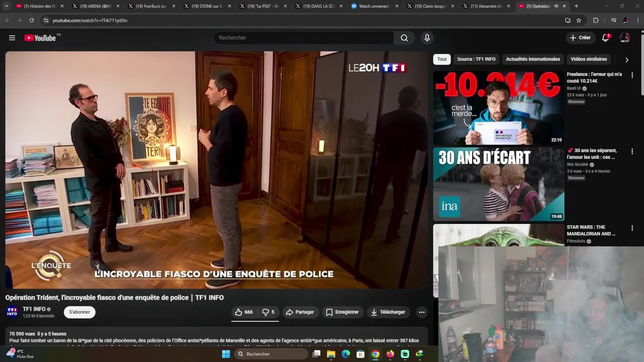Show more filter chips with arrow
The height and width of the screenshot is (362, 644).
(626, 60)
